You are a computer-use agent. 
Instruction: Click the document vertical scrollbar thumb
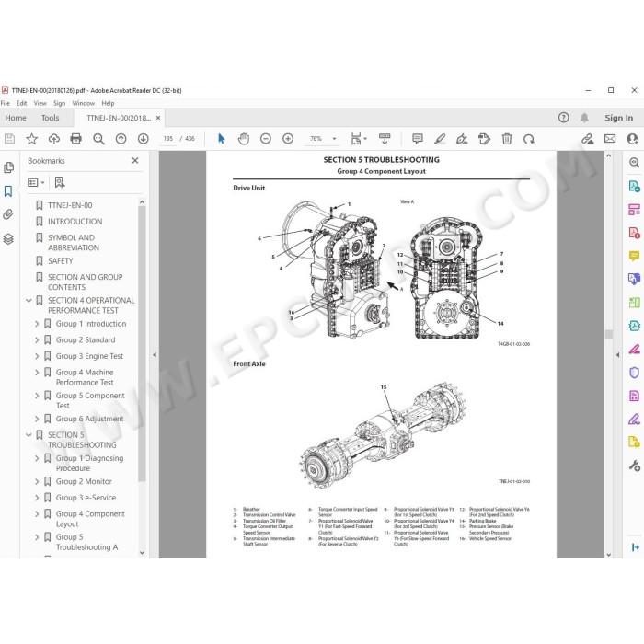(609, 334)
